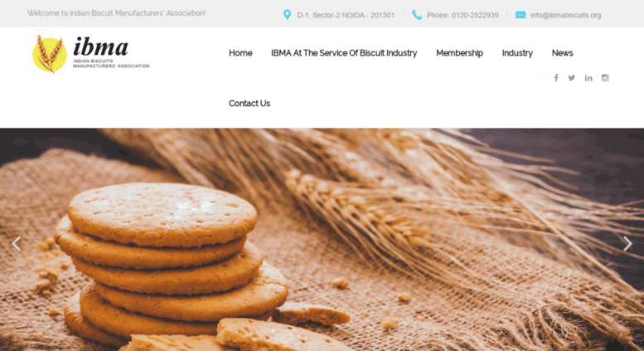This screenshot has height=351, width=644.
Task: Open the Contact Us page
Action: [x=249, y=104]
